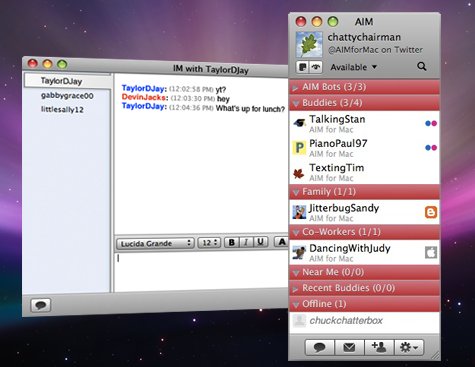Screen dimensions: 475x367
Task: Click the envelope mail button in AIM toolbar
Action: [x=349, y=348]
